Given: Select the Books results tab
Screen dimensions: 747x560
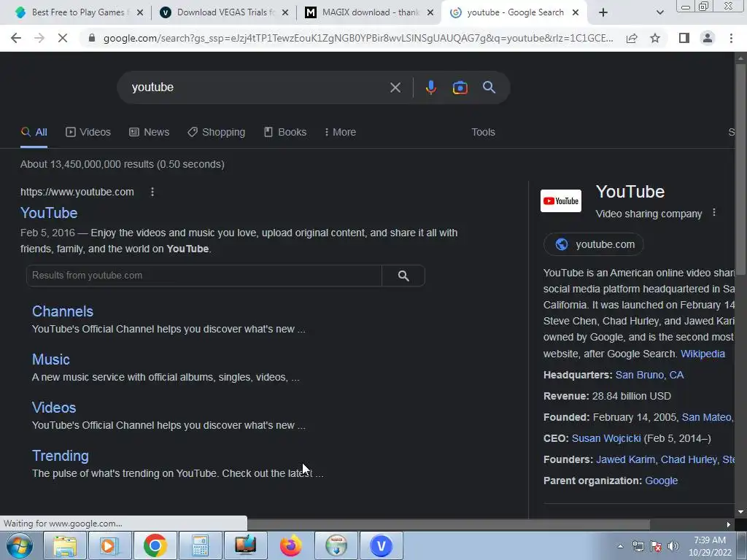Looking at the screenshot, I should click(x=285, y=133).
